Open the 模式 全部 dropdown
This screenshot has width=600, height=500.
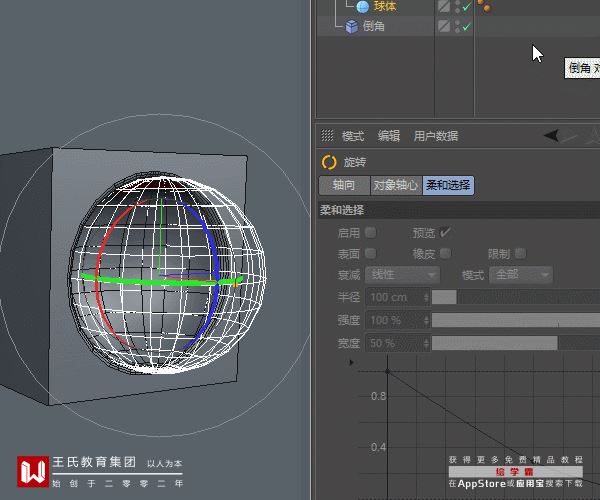(x=521, y=274)
